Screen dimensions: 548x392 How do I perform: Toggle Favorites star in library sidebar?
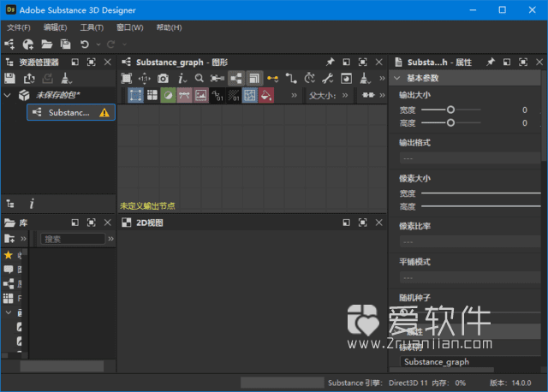click(x=8, y=255)
